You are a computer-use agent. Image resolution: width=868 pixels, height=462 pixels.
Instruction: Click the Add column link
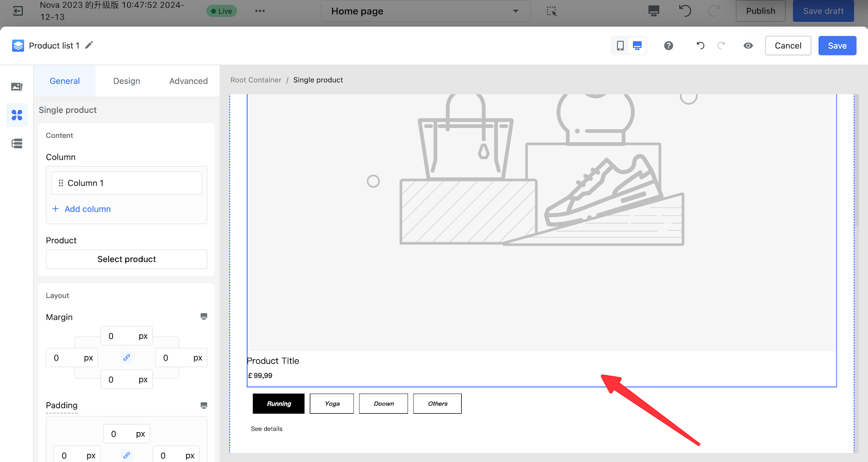(x=87, y=209)
